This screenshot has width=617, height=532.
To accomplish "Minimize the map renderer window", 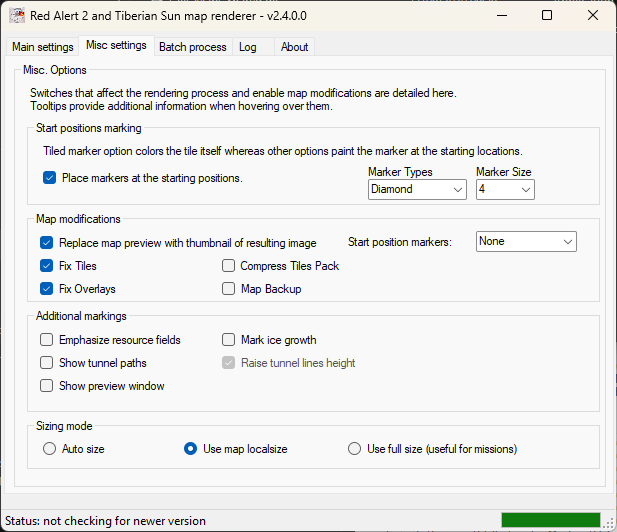I will click(502, 16).
